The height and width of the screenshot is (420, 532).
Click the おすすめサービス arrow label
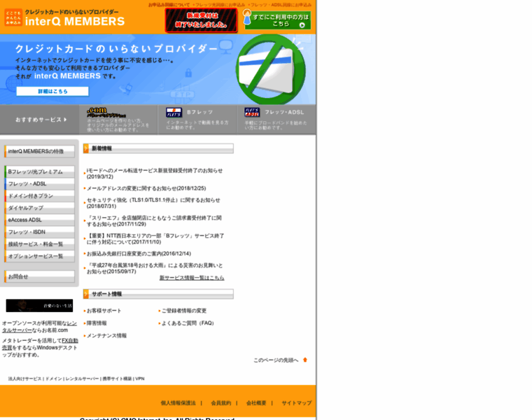[x=41, y=120]
